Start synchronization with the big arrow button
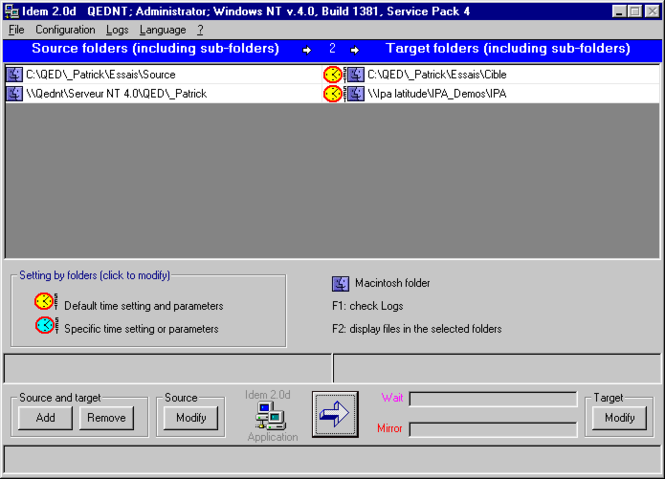The height and width of the screenshot is (479, 665). pos(335,414)
